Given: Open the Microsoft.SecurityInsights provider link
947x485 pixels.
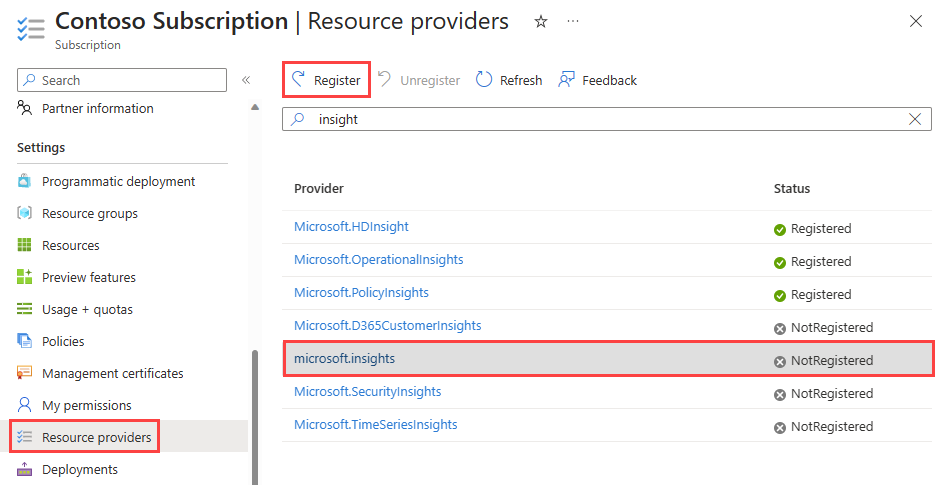Looking at the screenshot, I should [x=367, y=392].
